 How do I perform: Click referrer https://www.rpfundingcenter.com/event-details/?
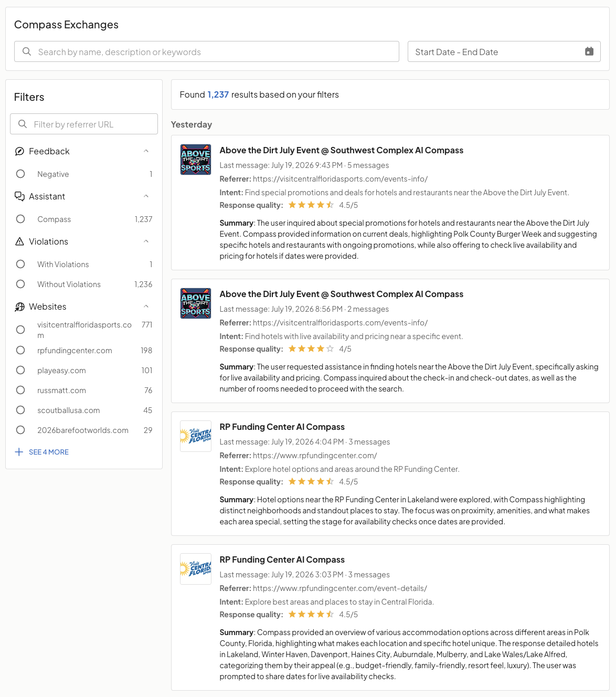pyautogui.click(x=340, y=588)
